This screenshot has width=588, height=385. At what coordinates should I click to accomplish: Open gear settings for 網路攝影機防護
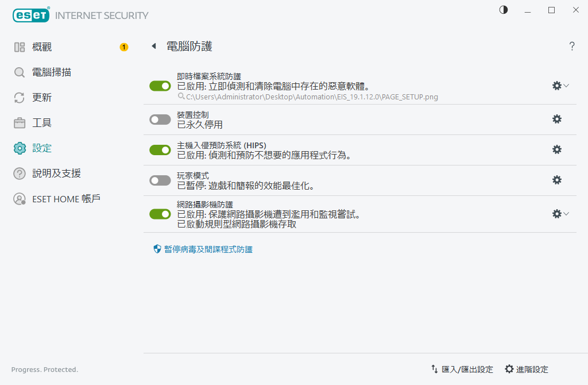pos(557,214)
